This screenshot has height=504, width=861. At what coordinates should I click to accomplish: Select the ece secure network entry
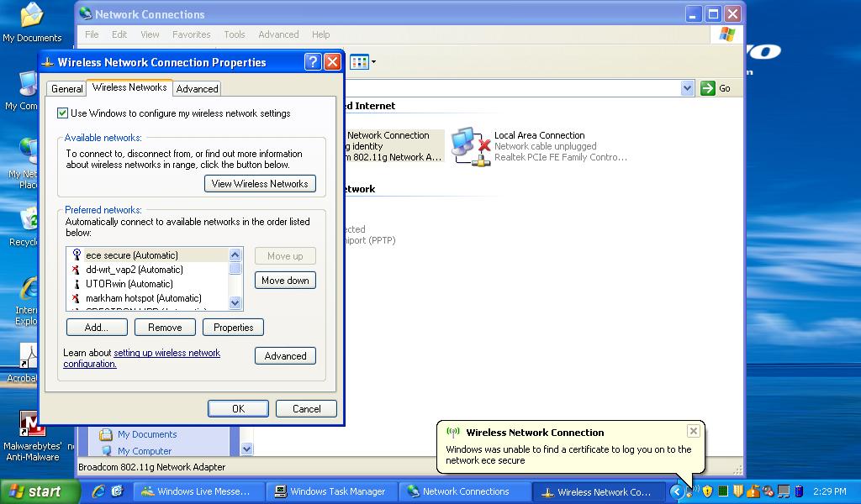pos(147,255)
